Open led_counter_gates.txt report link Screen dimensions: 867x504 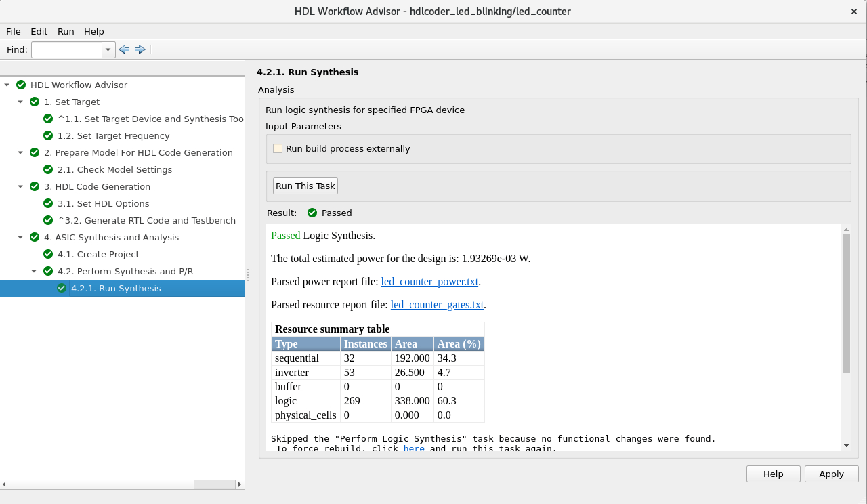pos(438,305)
